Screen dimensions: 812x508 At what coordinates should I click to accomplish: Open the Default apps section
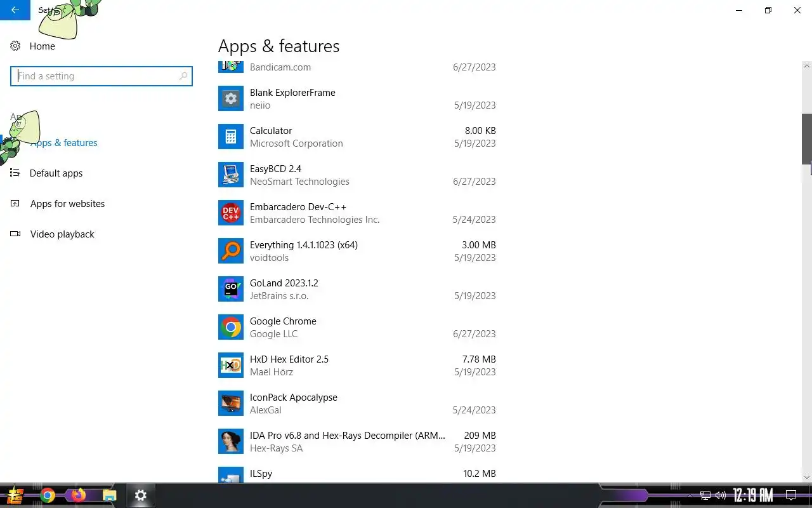pyautogui.click(x=56, y=173)
